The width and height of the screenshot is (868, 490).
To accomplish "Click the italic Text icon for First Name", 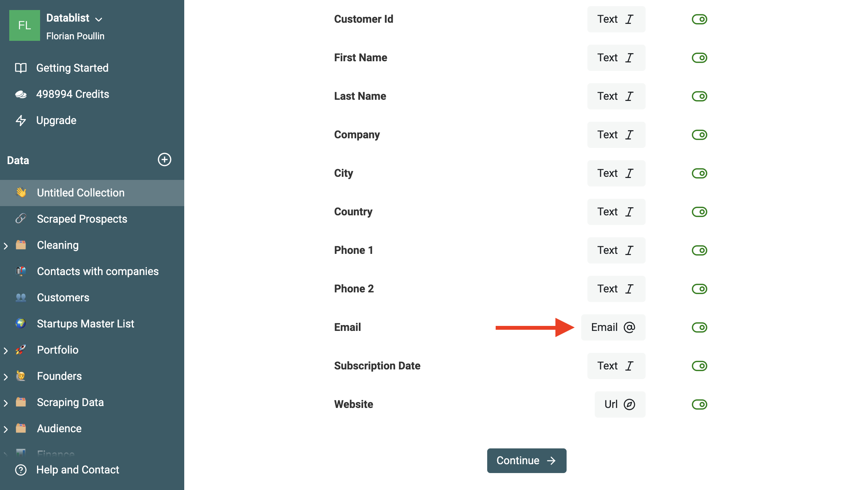I will click(629, 57).
